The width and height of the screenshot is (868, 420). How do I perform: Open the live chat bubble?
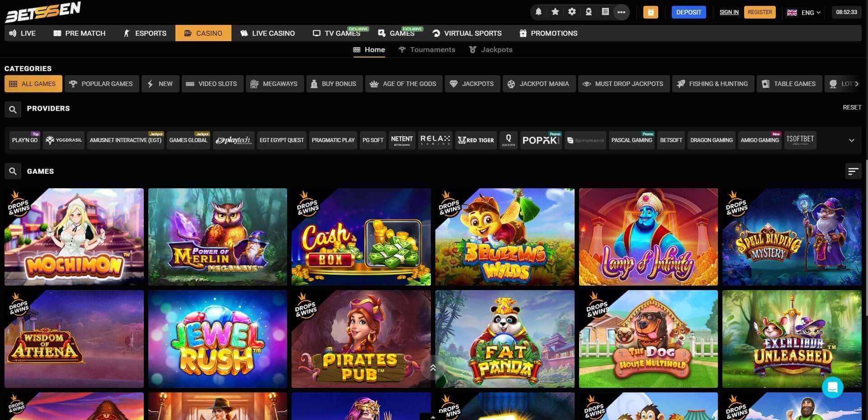click(x=833, y=387)
